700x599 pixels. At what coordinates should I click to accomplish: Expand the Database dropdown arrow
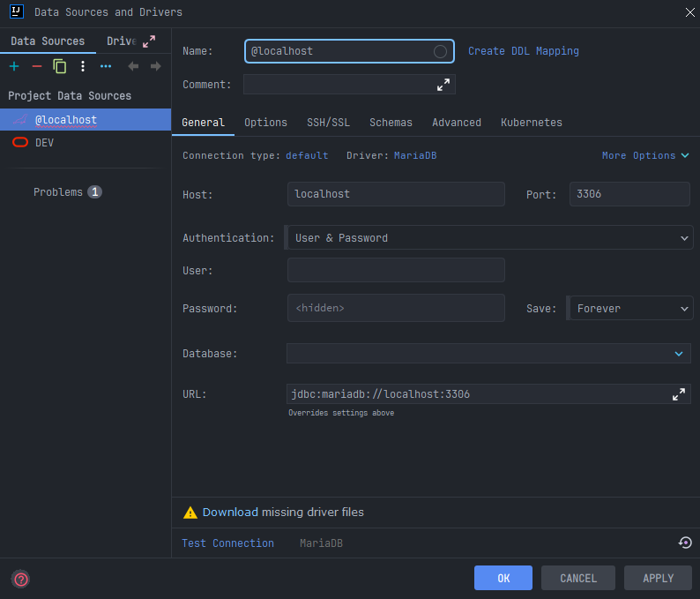tap(679, 354)
